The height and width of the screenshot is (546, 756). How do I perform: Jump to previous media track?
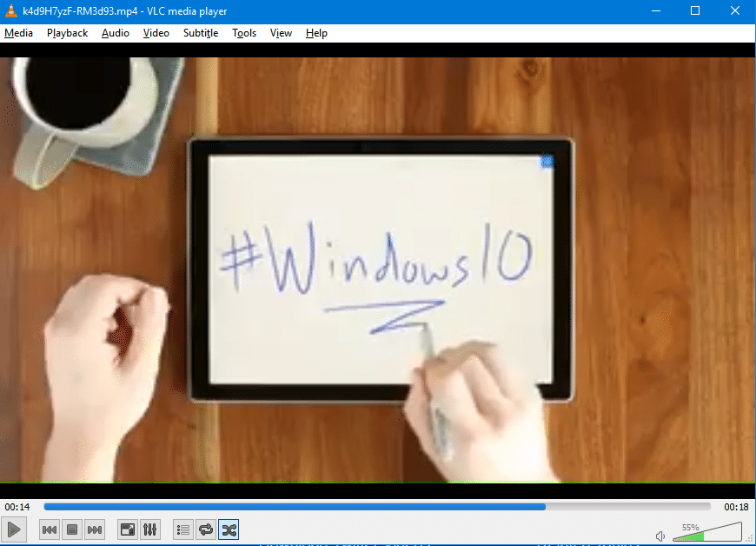(x=50, y=529)
